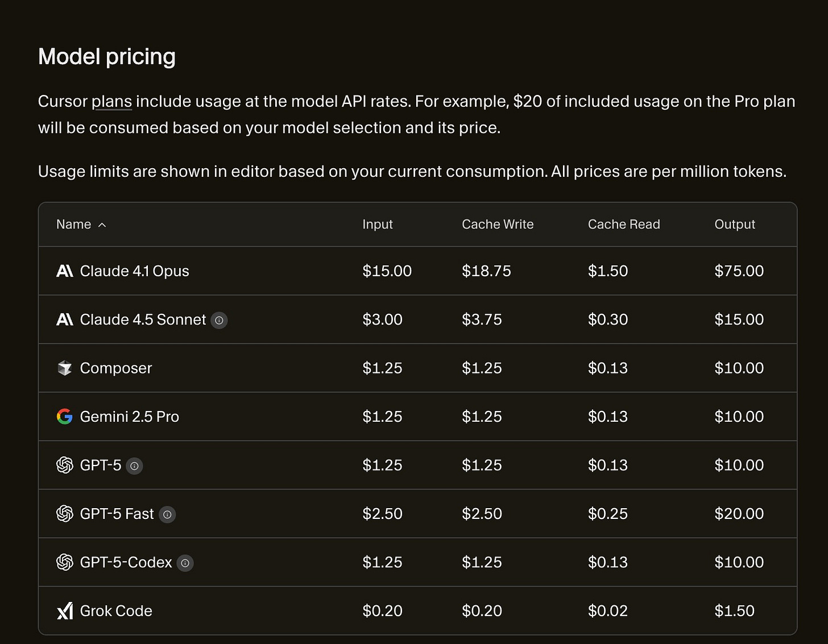The image size is (828, 644).
Task: Click the xAI logo beside Grok Code
Action: point(65,611)
